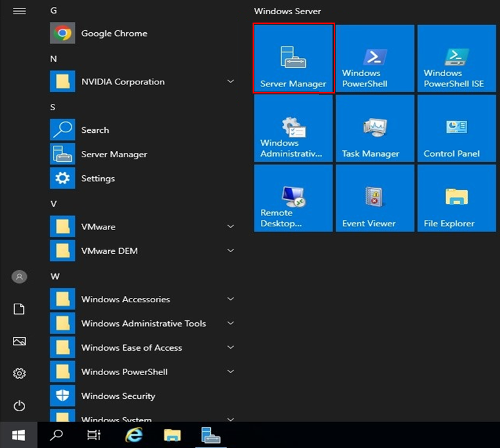500x448 pixels.
Task: Click the hamburger menu at top left
Action: 19,11
